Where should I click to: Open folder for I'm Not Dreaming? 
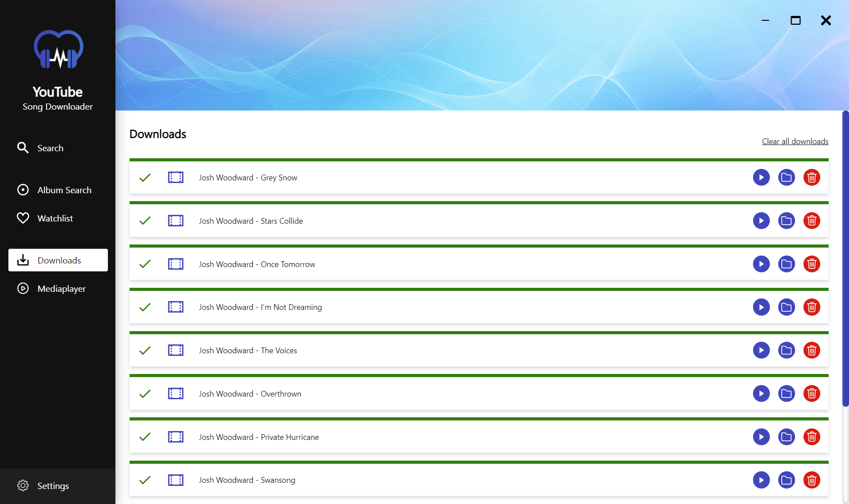point(786,307)
